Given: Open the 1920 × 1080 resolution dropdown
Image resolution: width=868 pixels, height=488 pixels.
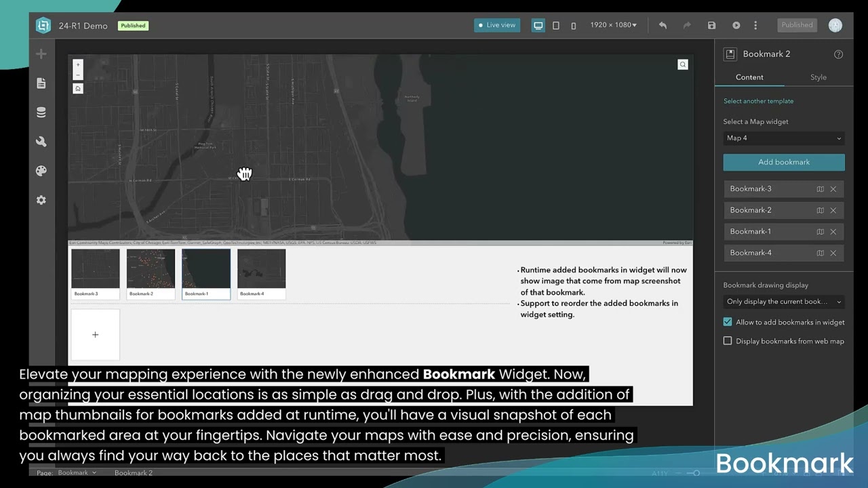Looking at the screenshot, I should (x=613, y=25).
